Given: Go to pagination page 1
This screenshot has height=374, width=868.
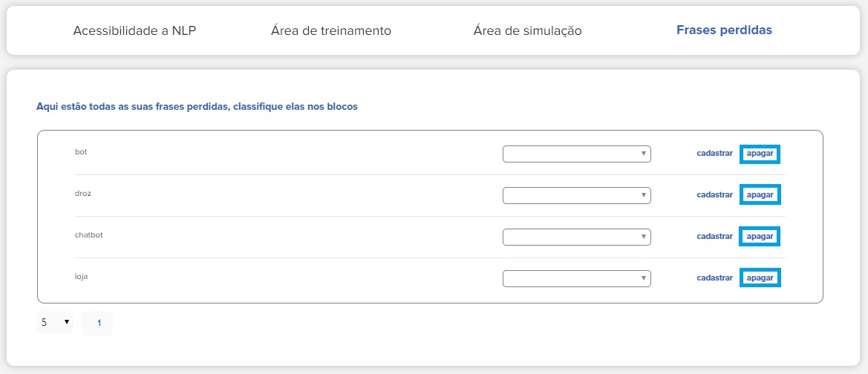Looking at the screenshot, I should point(99,323).
